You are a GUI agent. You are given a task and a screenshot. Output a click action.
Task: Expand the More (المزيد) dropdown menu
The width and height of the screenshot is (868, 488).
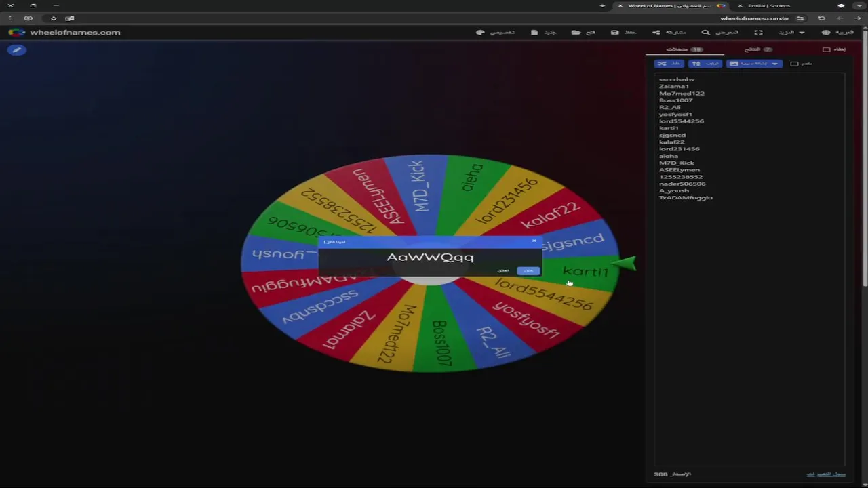(791, 33)
